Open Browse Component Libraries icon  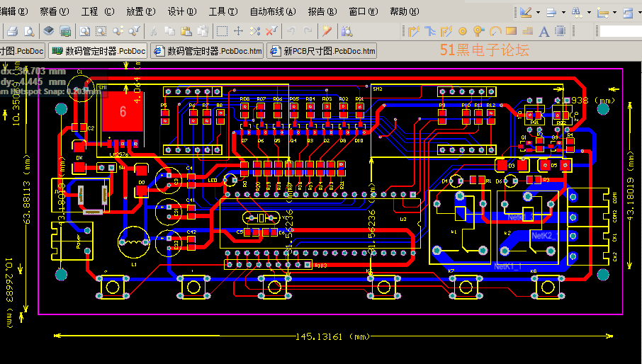click(x=347, y=31)
